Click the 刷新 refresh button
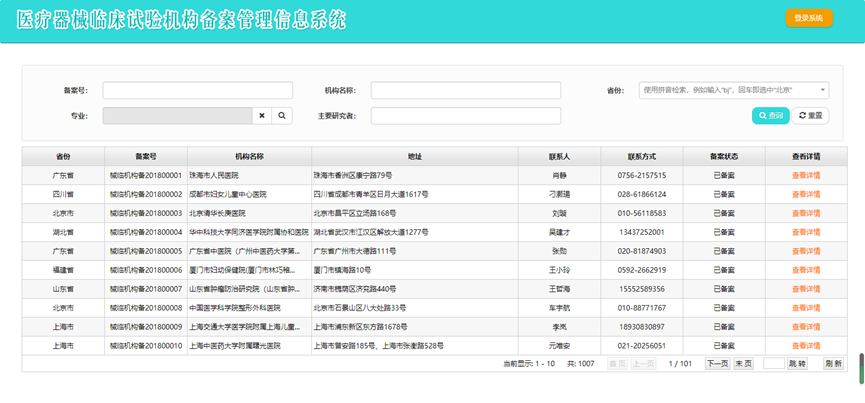This screenshot has width=865, height=403. click(833, 364)
